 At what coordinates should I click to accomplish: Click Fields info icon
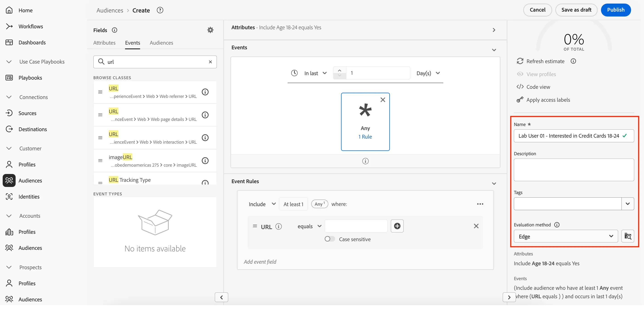pyautogui.click(x=115, y=30)
